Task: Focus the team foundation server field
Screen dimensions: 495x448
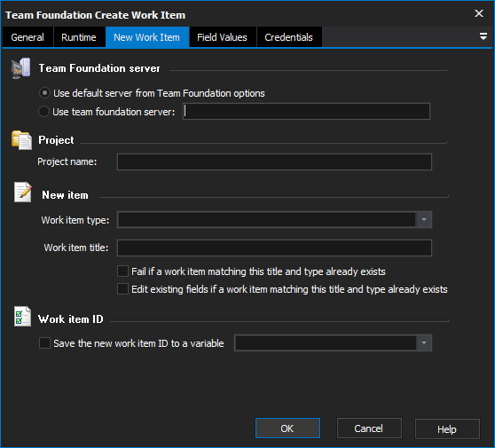Action: click(306, 112)
